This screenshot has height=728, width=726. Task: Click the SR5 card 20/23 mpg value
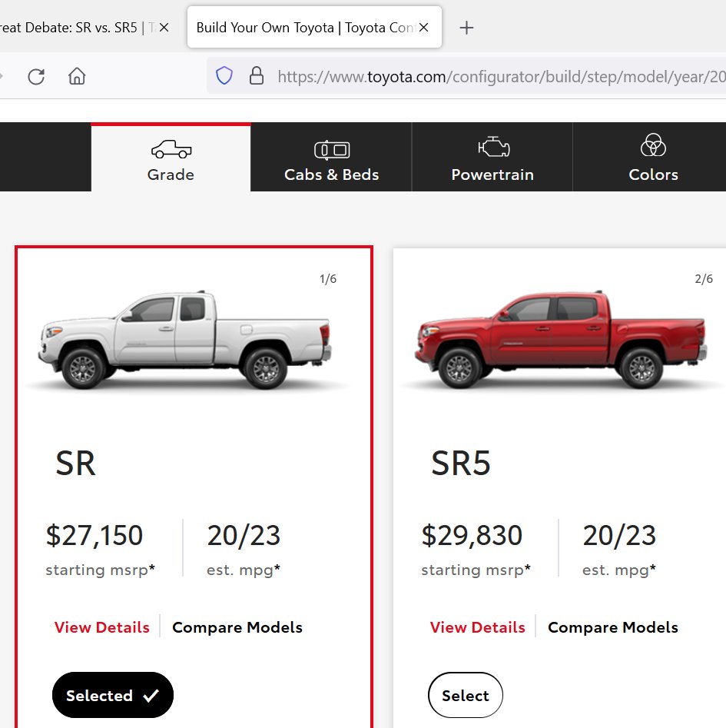pyautogui.click(x=619, y=535)
